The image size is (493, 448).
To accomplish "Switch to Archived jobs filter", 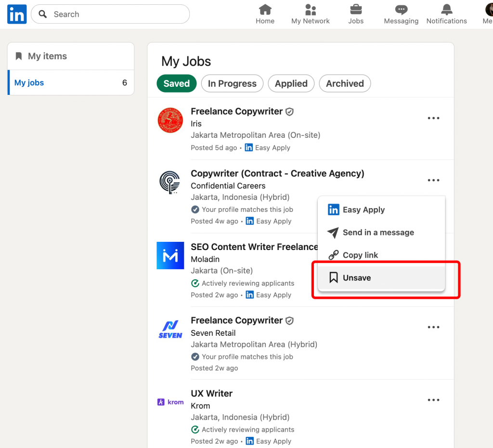I will tap(345, 83).
